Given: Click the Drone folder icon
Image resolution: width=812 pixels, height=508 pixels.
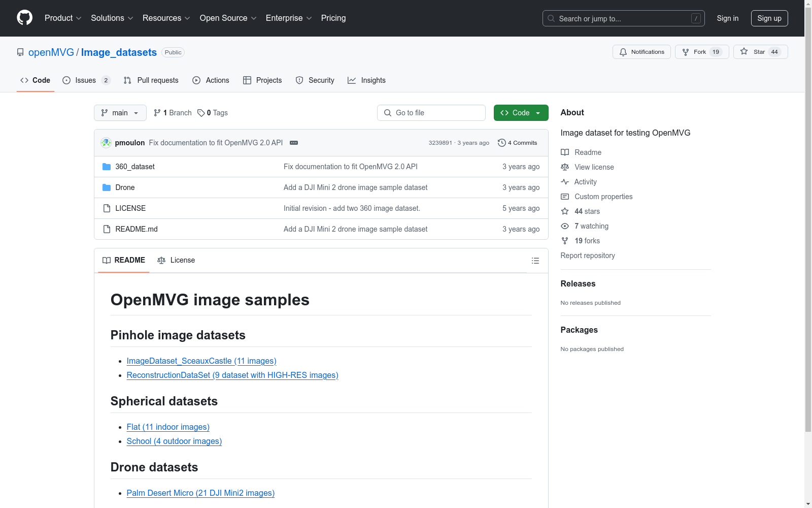Looking at the screenshot, I should pos(107,187).
